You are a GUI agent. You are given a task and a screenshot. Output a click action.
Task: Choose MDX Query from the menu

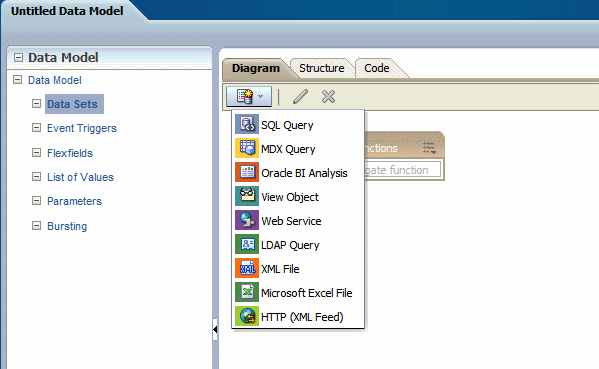tap(298, 149)
